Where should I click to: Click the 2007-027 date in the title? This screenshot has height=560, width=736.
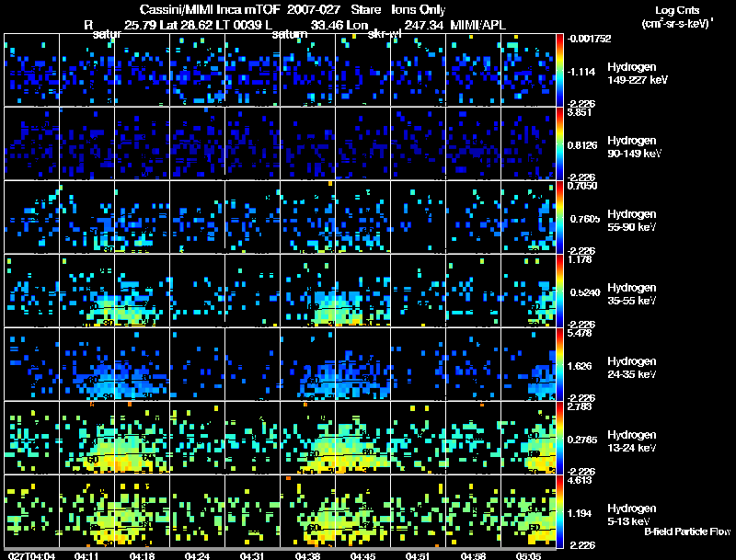pyautogui.click(x=314, y=10)
